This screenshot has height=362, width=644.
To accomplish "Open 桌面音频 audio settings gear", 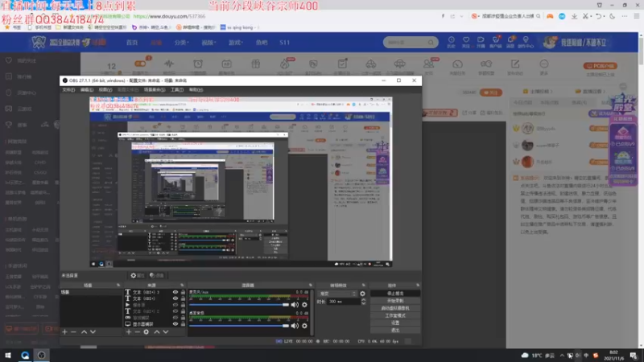I will [x=304, y=326].
